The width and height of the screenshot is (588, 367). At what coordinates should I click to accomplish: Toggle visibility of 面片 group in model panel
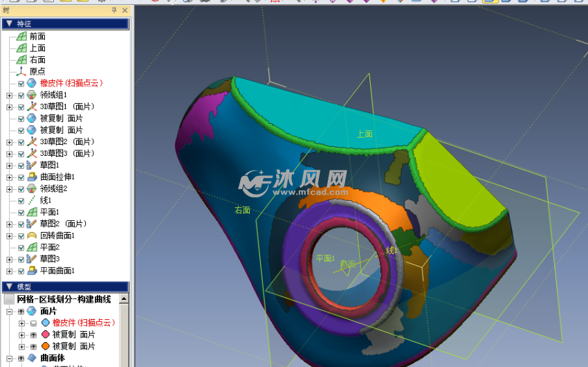[x=21, y=312]
